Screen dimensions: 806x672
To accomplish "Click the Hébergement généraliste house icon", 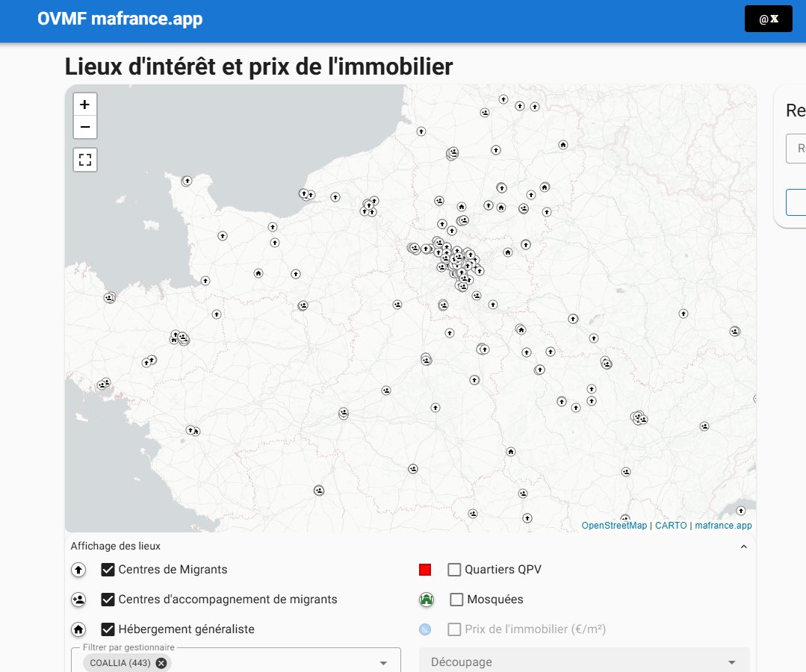I will pyautogui.click(x=78, y=629).
